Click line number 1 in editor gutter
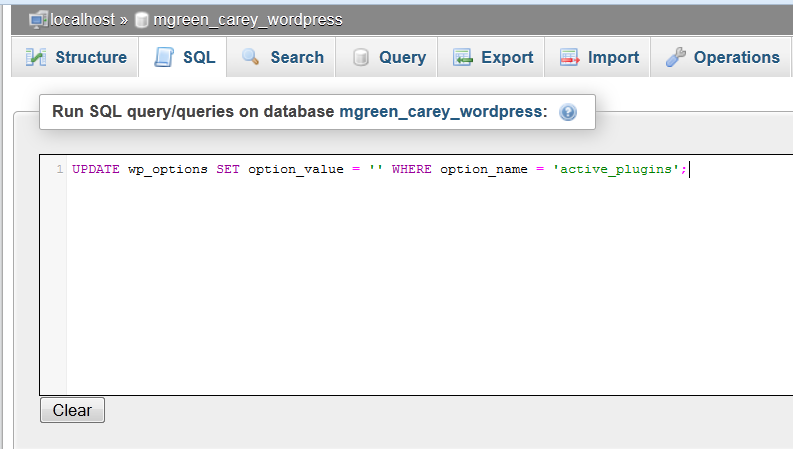 [60, 170]
